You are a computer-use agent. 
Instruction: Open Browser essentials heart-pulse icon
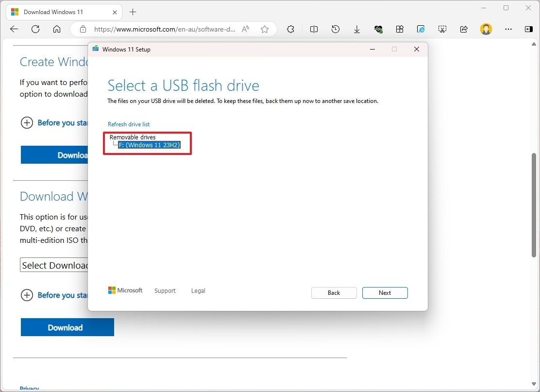[x=378, y=29]
